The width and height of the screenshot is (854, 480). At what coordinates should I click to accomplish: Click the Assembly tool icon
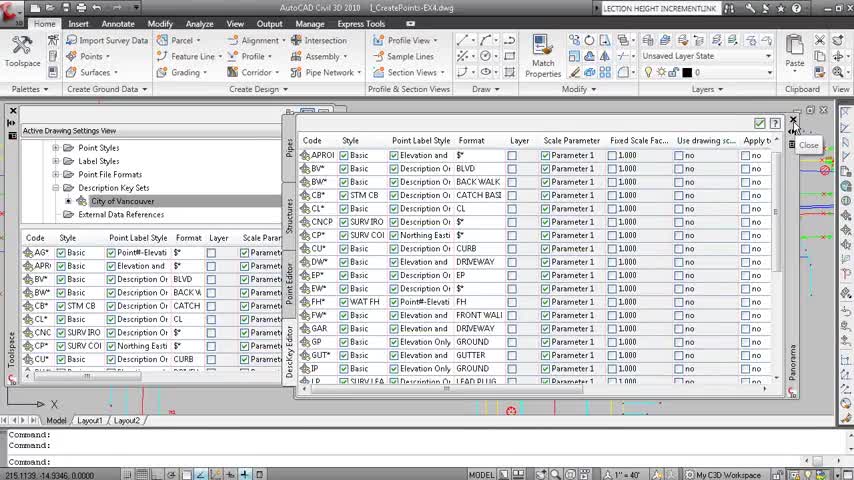[x=296, y=56]
